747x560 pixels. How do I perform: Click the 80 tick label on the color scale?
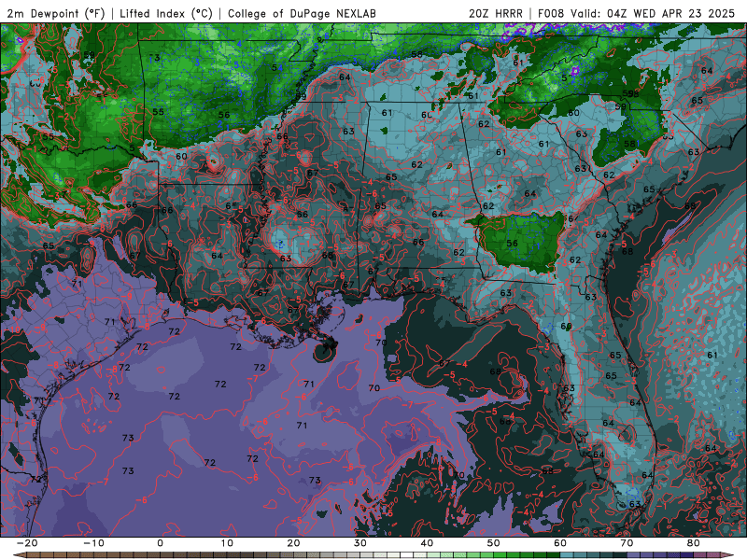click(694, 543)
